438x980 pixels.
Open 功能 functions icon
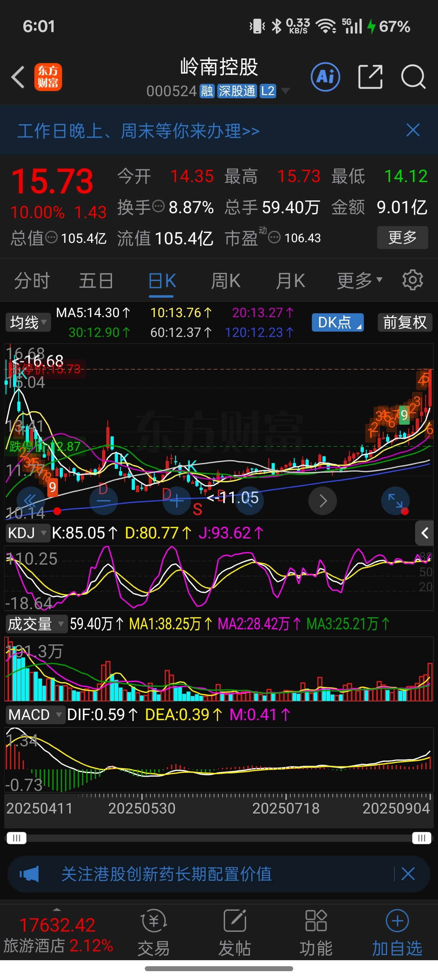pos(316,933)
